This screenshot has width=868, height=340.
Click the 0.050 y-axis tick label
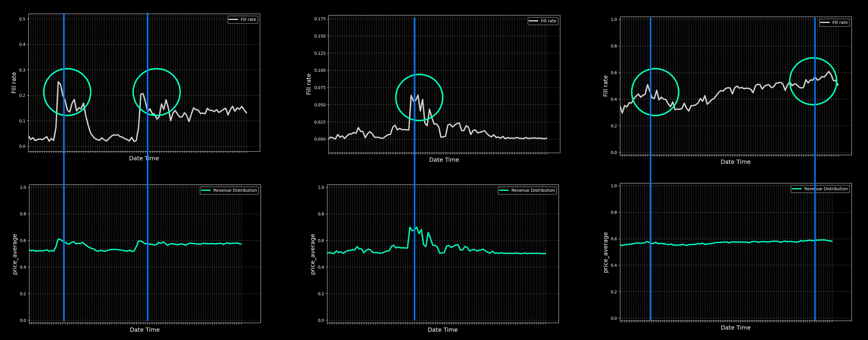320,105
